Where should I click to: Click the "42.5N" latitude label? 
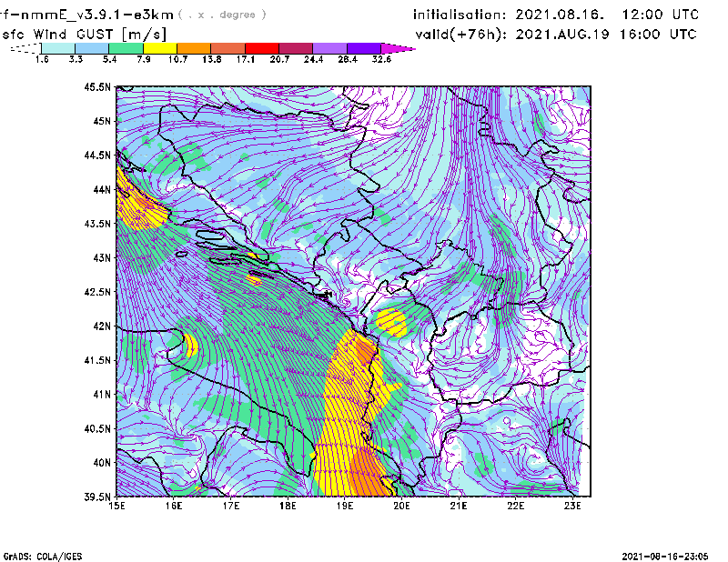point(97,292)
